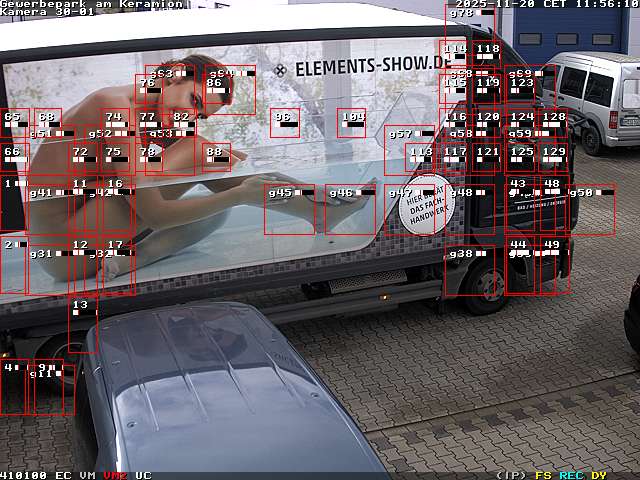This screenshot has width=640, height=480.
Task: Click the Kamera 30-01 camera label
Action: click(48, 12)
